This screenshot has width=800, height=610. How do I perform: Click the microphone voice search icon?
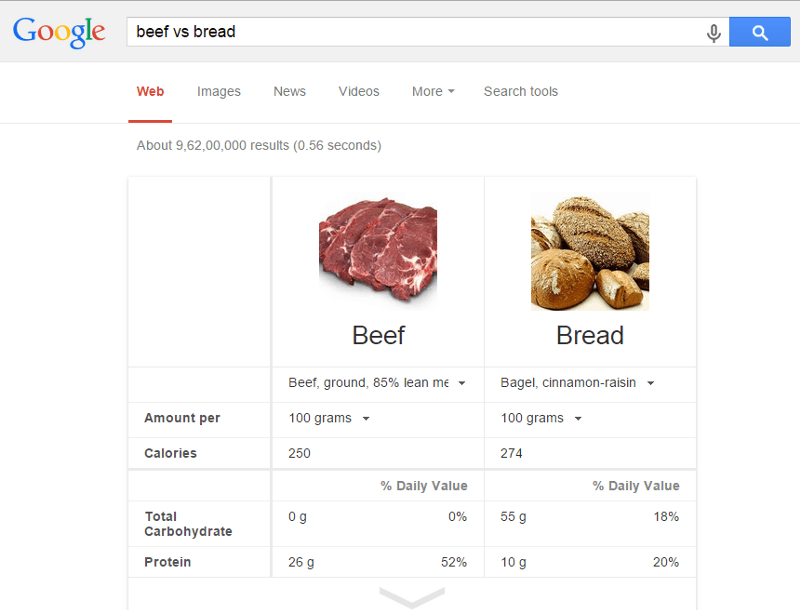tap(713, 33)
